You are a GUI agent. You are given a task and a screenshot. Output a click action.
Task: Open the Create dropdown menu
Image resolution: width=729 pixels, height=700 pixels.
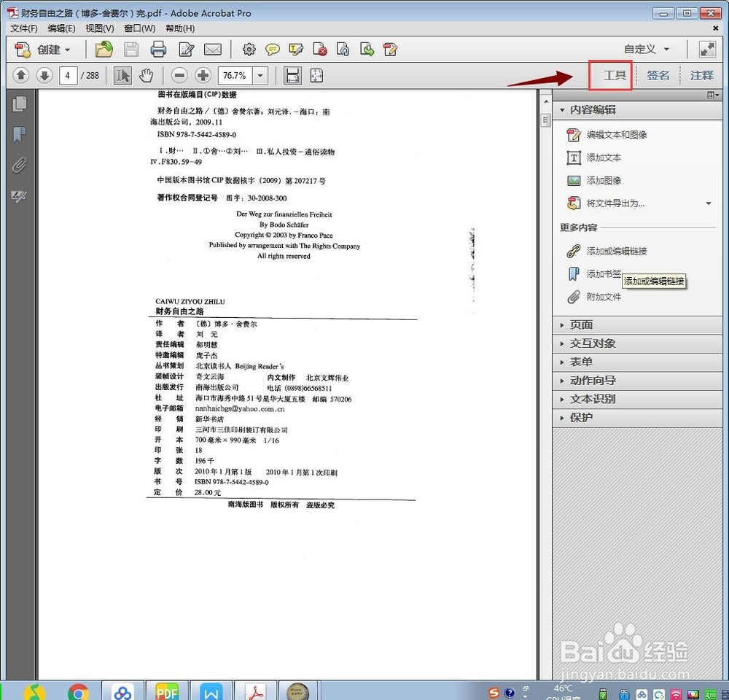pos(54,50)
